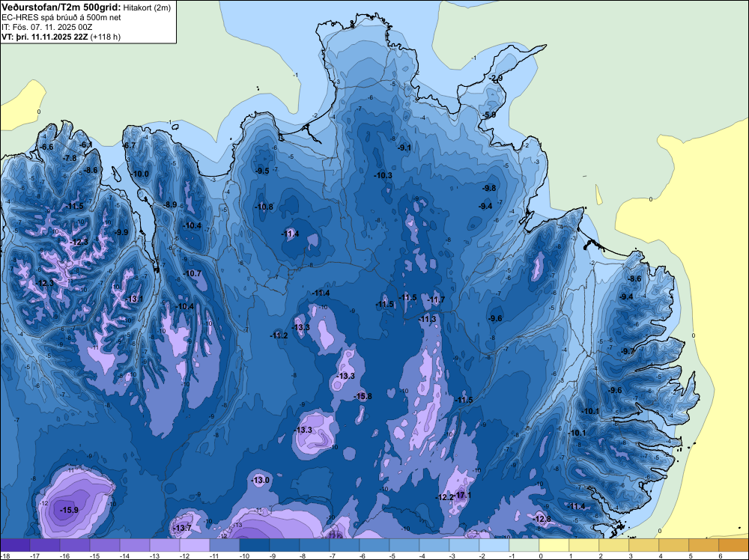Click the -11.2 temperature label

[279, 335]
